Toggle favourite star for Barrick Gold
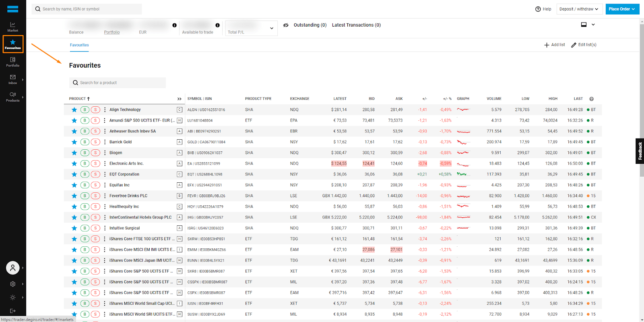This screenshot has height=322, width=644. tap(74, 142)
